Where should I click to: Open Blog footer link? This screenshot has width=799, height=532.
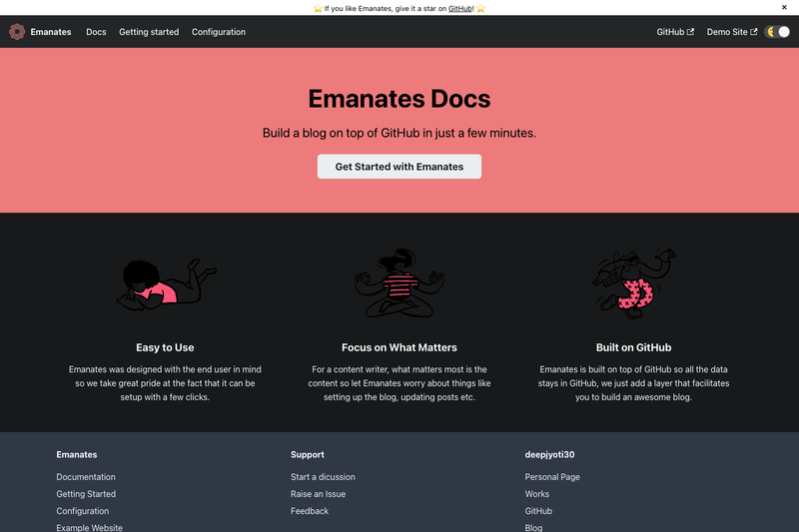coord(533,527)
